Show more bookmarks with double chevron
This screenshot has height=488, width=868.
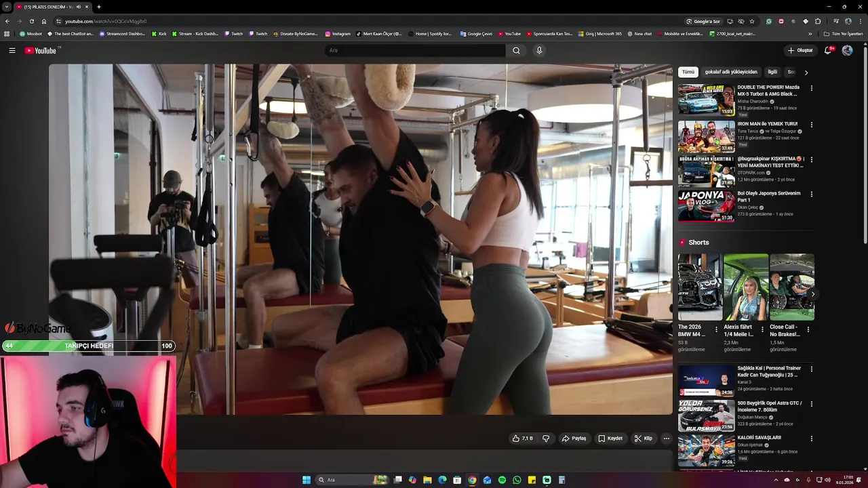(810, 33)
